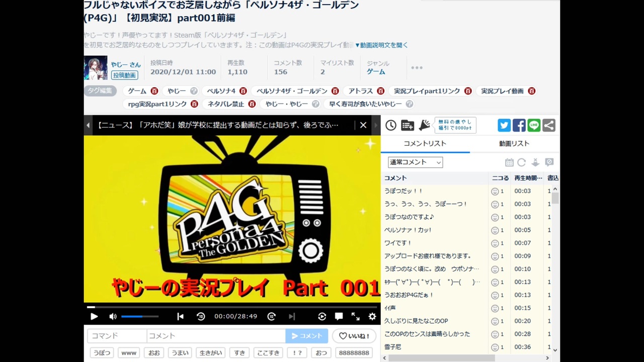The width and height of the screenshot is (644, 362).
Task: Insert quick comment ここすき
Action: point(268,353)
